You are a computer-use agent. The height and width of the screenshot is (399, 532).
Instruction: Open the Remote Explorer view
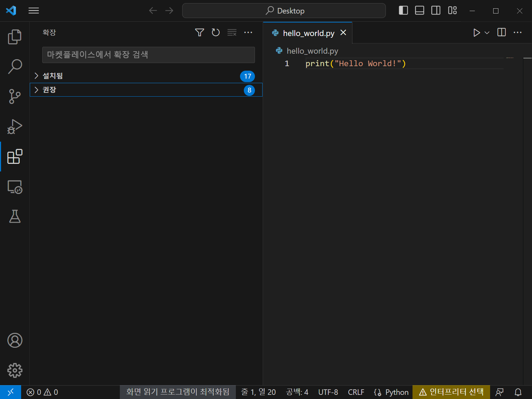(x=15, y=187)
